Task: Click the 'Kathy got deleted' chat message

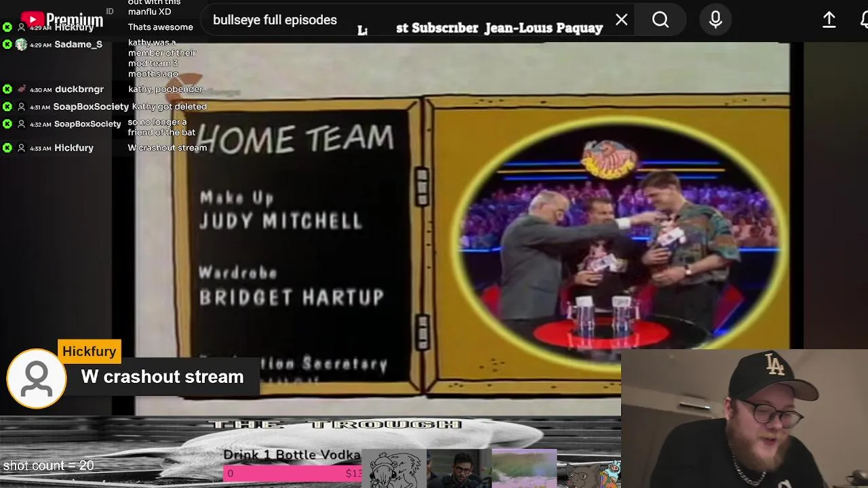Action: (x=169, y=107)
